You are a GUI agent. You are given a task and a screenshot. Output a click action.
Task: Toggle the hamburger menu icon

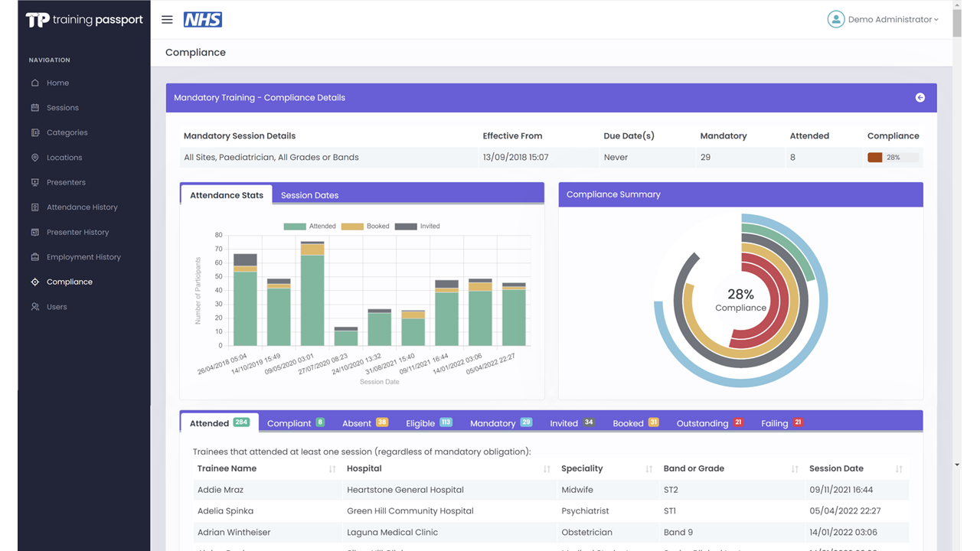coord(167,20)
